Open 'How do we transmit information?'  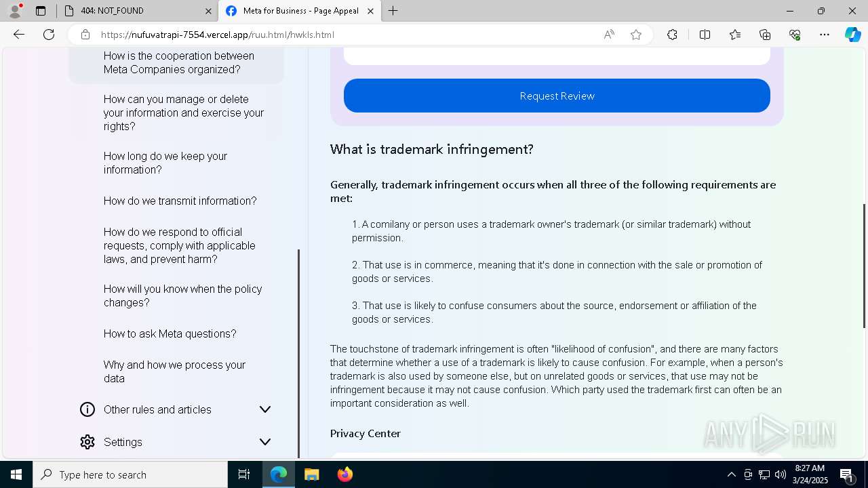pyautogui.click(x=180, y=201)
